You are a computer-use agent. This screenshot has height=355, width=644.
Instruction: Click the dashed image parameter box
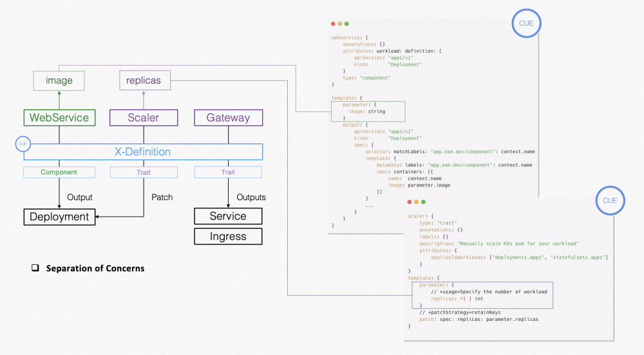[x=59, y=81]
